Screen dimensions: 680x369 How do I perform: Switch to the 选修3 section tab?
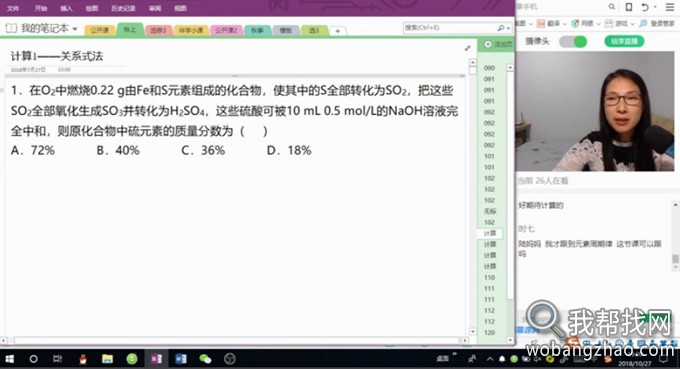[158, 30]
